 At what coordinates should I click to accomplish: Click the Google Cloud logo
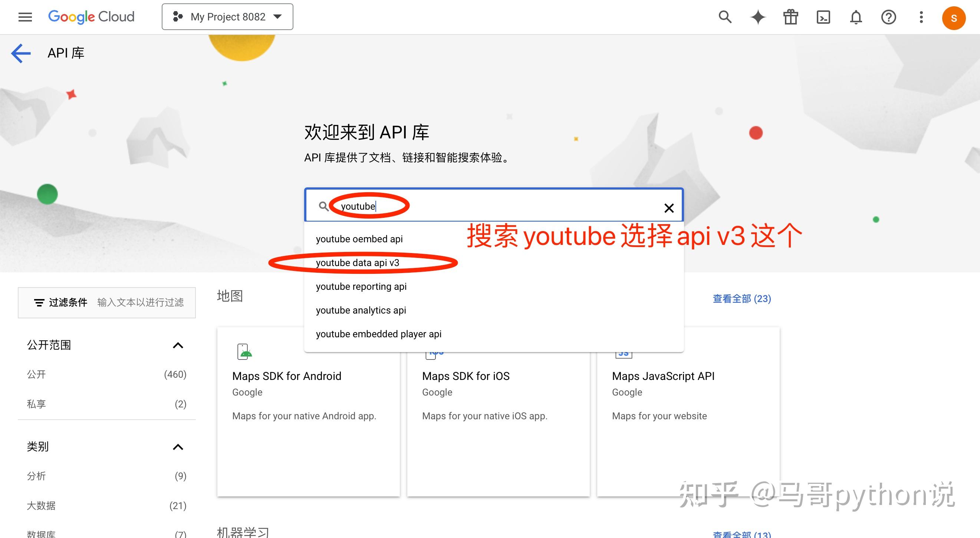(x=91, y=17)
